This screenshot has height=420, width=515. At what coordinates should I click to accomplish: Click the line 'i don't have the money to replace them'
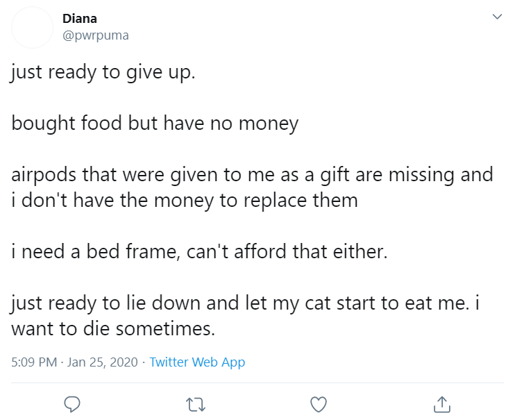184,201
